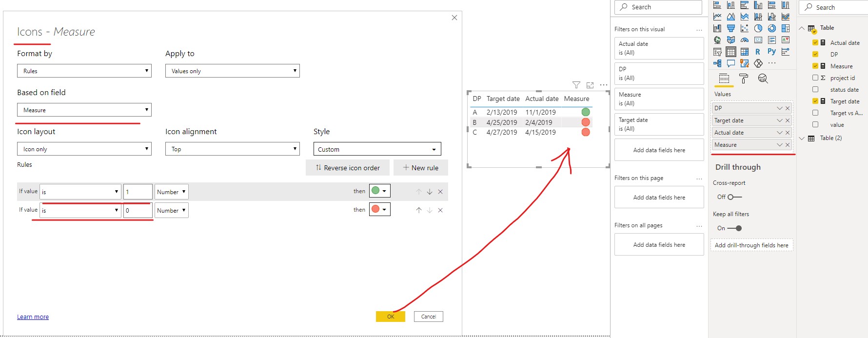Select the slicer visualization
Viewport: 868px width, 338px height.
717,52
